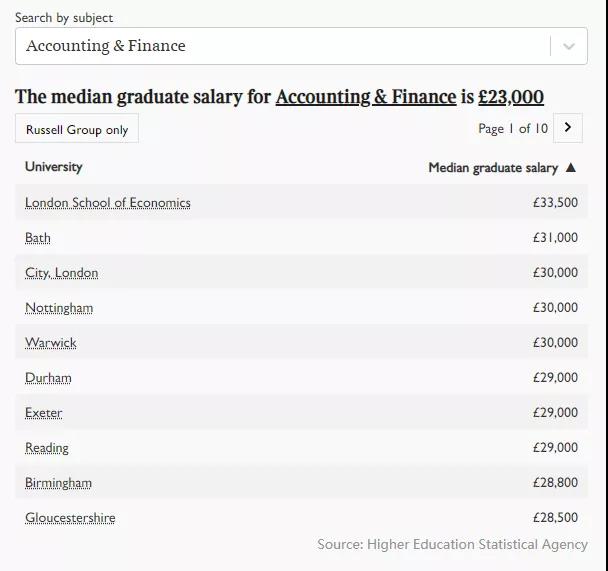Screen dimensions: 608x571
Task: Open the subject dropdown chevron
Action: (x=569, y=46)
